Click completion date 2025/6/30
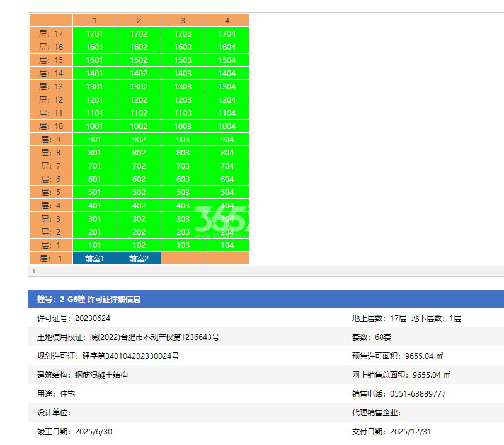The width and height of the screenshot is (504, 445). 93,432
